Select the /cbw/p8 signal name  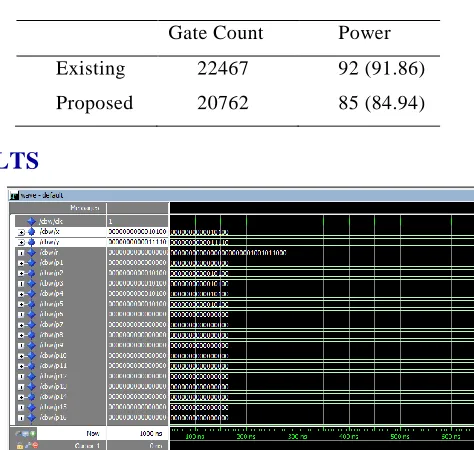pyautogui.click(x=51, y=335)
